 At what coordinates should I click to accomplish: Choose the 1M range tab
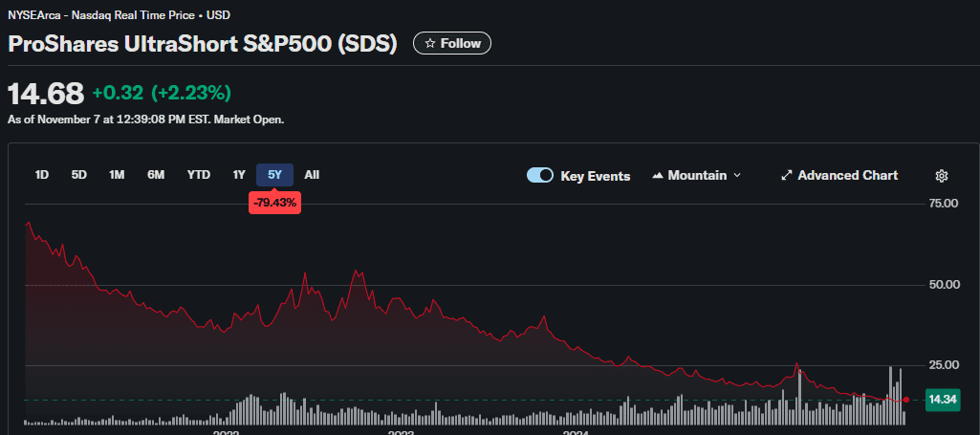pos(117,175)
